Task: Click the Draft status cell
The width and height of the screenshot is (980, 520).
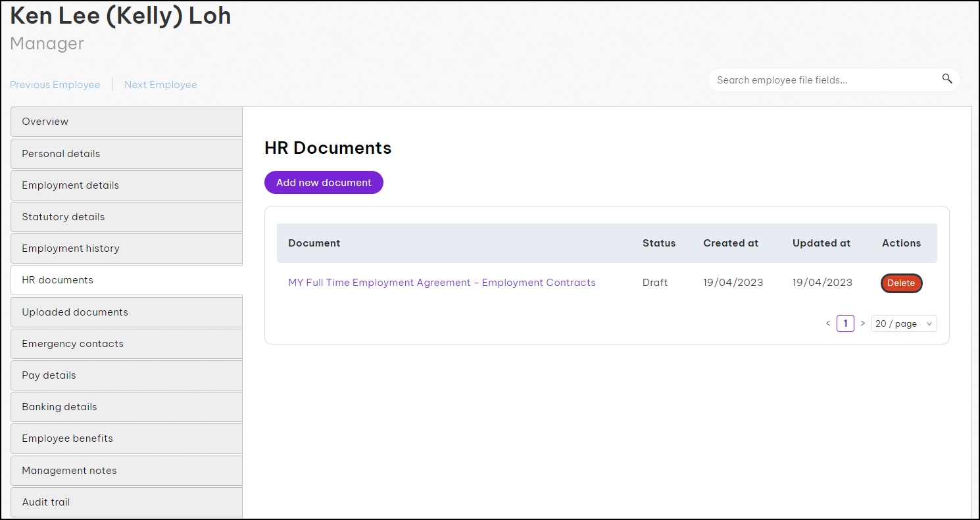Action: click(x=655, y=283)
